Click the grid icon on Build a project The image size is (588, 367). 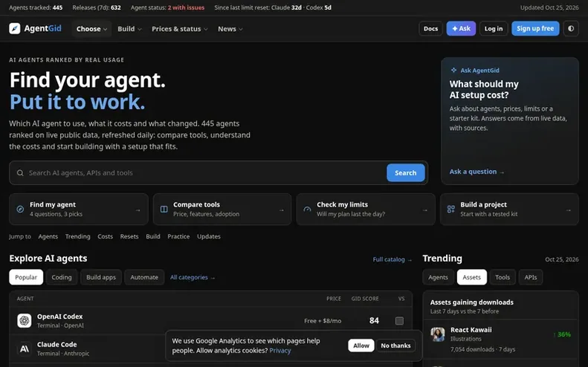pos(450,210)
